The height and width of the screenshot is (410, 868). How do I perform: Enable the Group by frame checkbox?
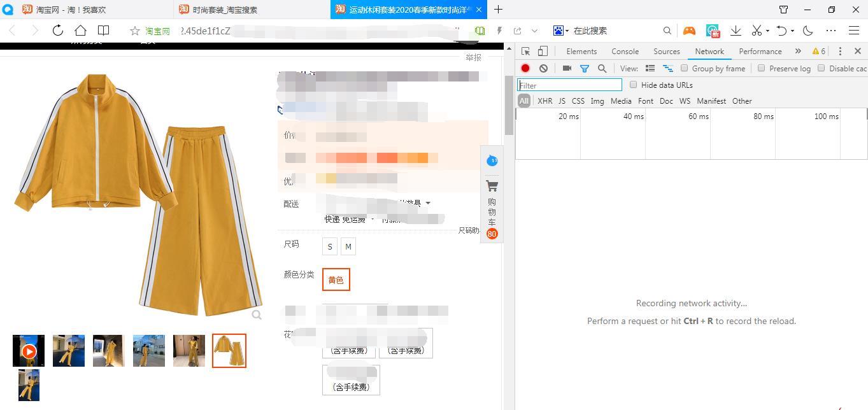pos(685,68)
